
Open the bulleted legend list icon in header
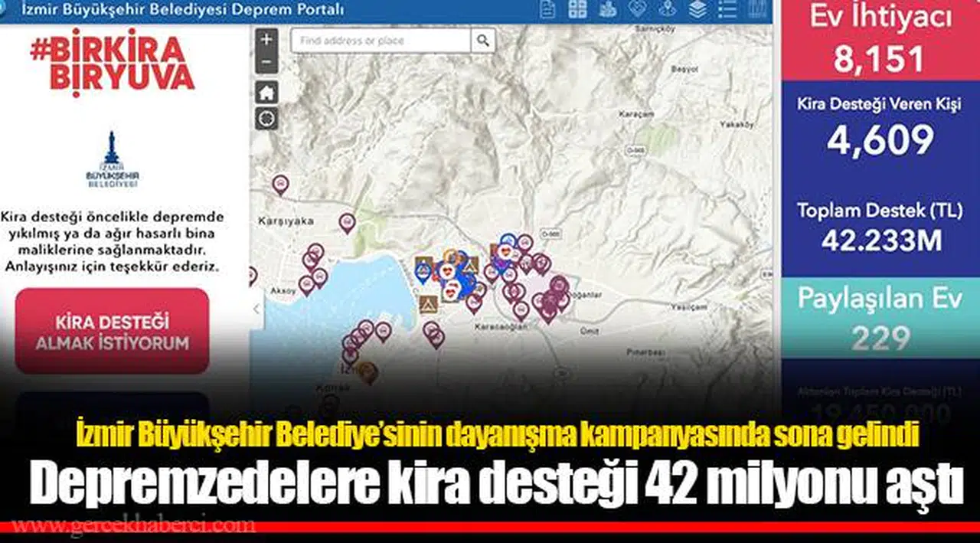(x=727, y=9)
